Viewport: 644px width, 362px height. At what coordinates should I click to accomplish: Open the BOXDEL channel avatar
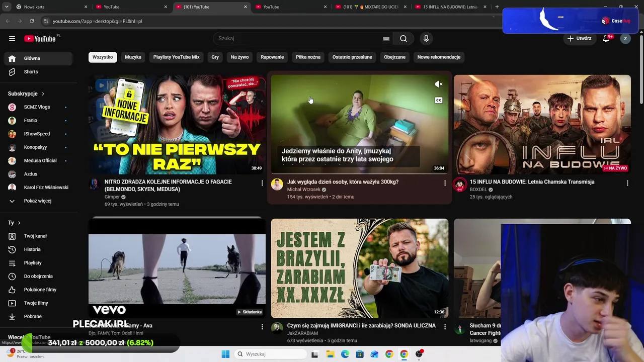tap(459, 184)
